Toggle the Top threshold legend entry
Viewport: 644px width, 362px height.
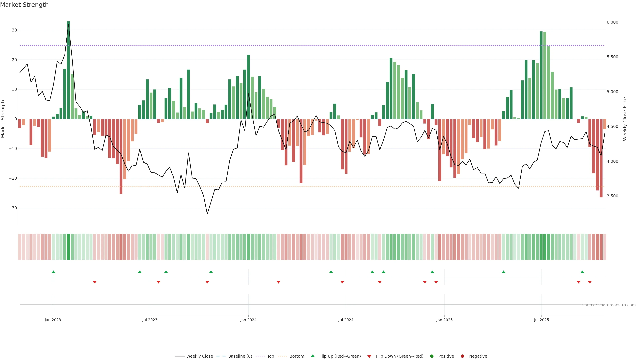(x=271, y=356)
